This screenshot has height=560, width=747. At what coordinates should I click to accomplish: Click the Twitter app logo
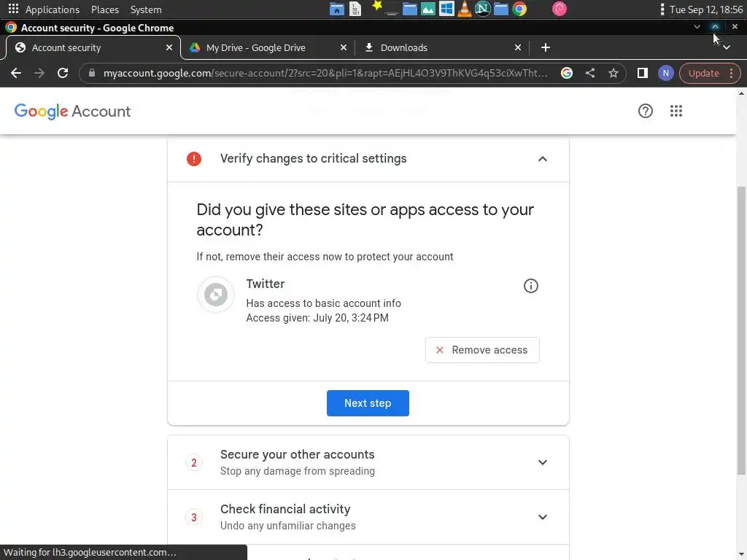tap(216, 295)
